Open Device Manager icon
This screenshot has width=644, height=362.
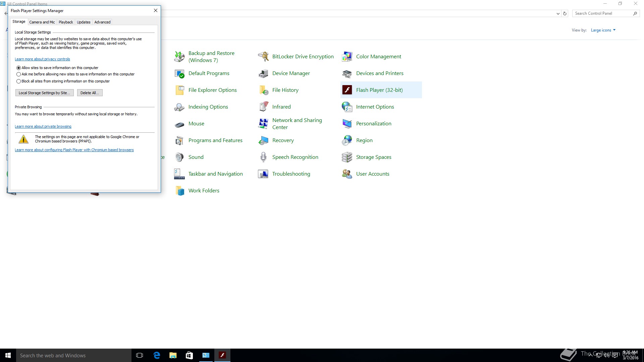coord(263,73)
